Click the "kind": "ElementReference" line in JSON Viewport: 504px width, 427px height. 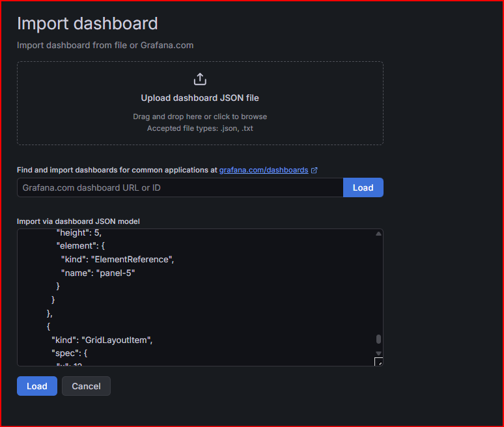pos(117,259)
